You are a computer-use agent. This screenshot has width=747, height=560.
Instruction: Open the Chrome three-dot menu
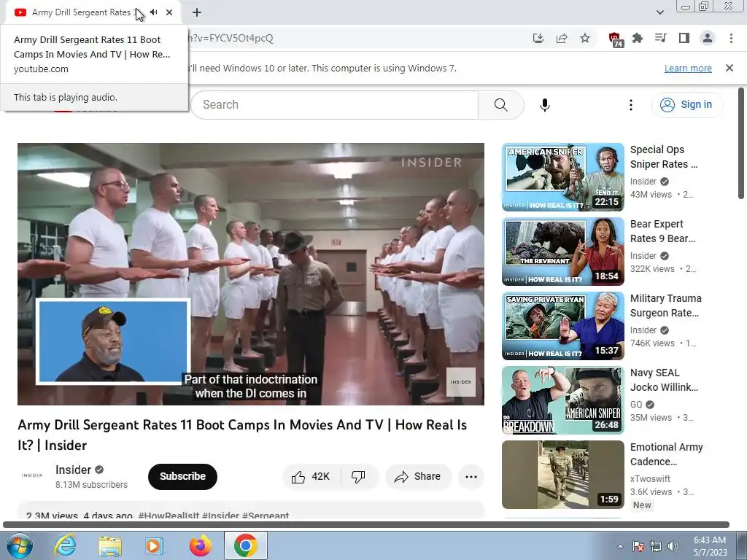pos(731,38)
